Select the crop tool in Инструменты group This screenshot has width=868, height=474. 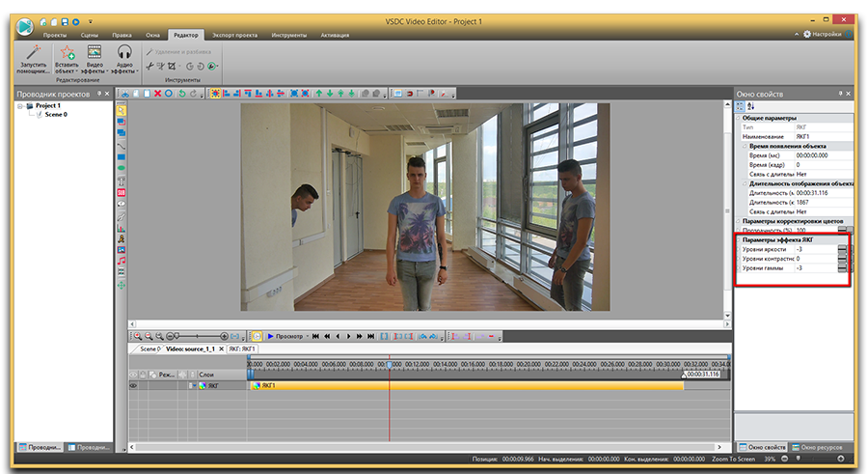point(172,66)
